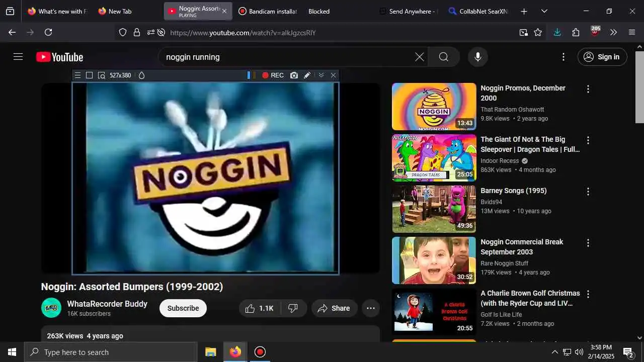Open the Firefox downloads panel

(557, 32)
